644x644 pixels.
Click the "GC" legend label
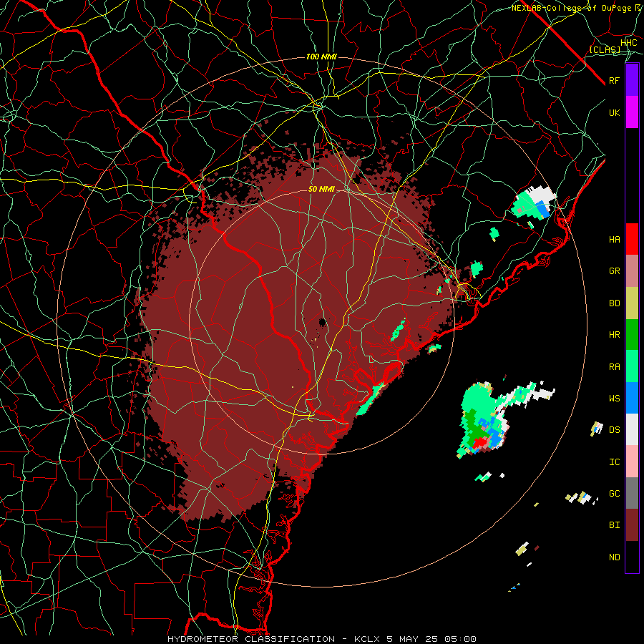coord(614,494)
